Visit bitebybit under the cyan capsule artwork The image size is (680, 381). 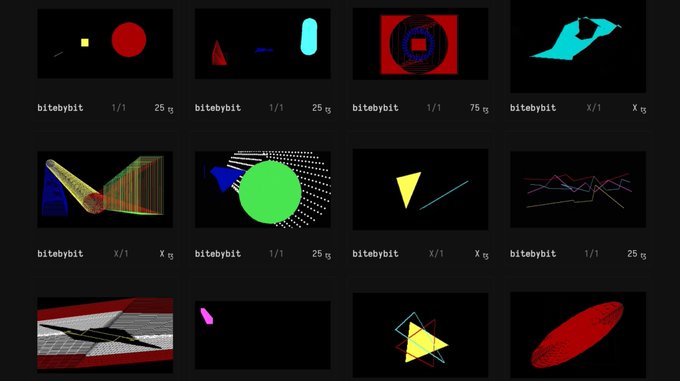click(x=218, y=108)
